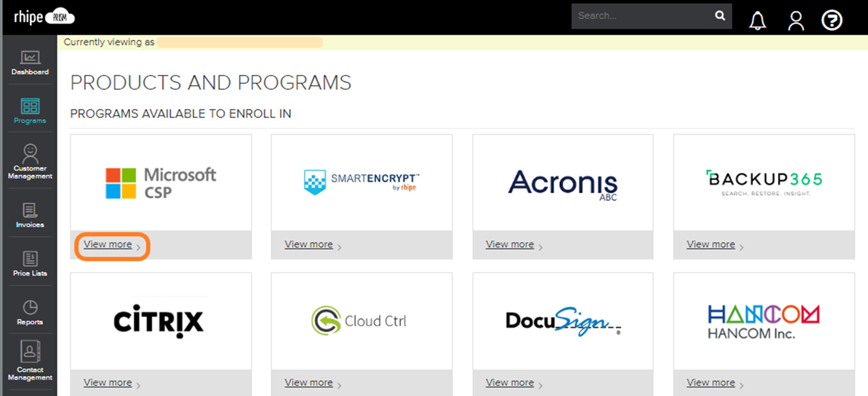868x396 pixels.
Task: Open Customer Management in sidebar
Action: click(30, 162)
